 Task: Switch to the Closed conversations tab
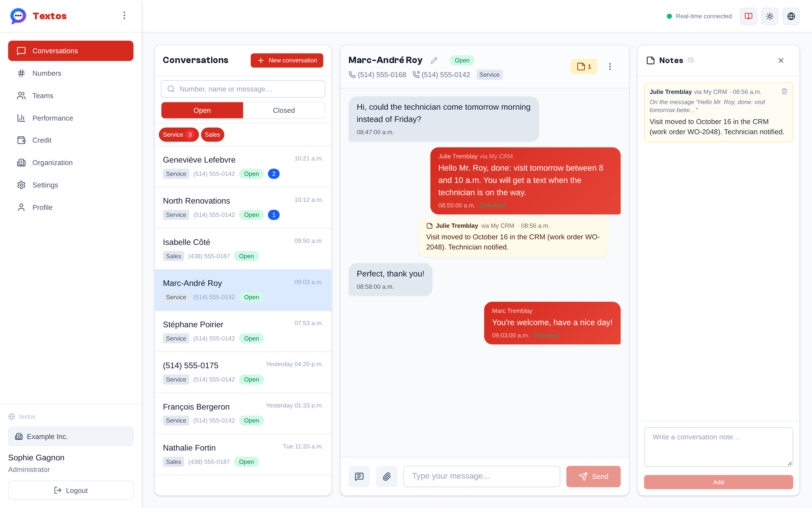284,110
